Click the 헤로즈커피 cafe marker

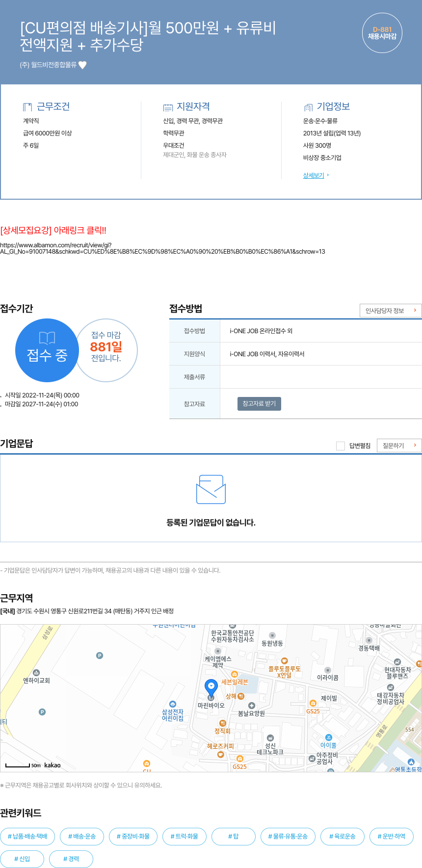(x=221, y=755)
